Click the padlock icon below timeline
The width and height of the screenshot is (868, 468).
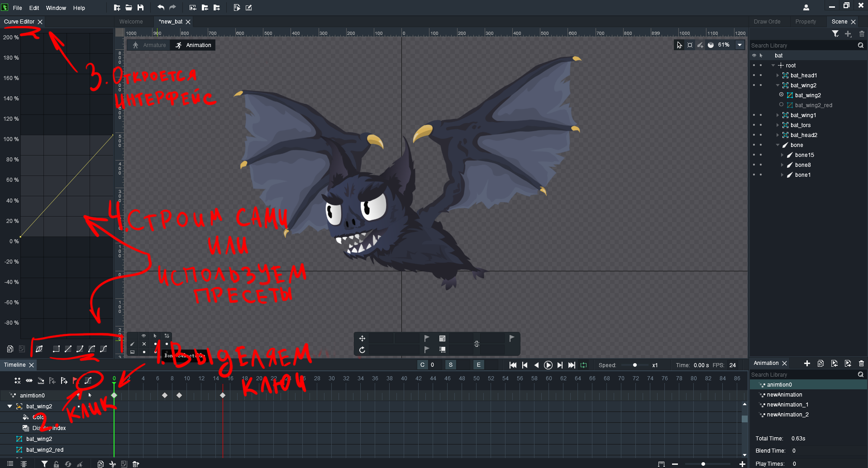[x=56, y=464]
